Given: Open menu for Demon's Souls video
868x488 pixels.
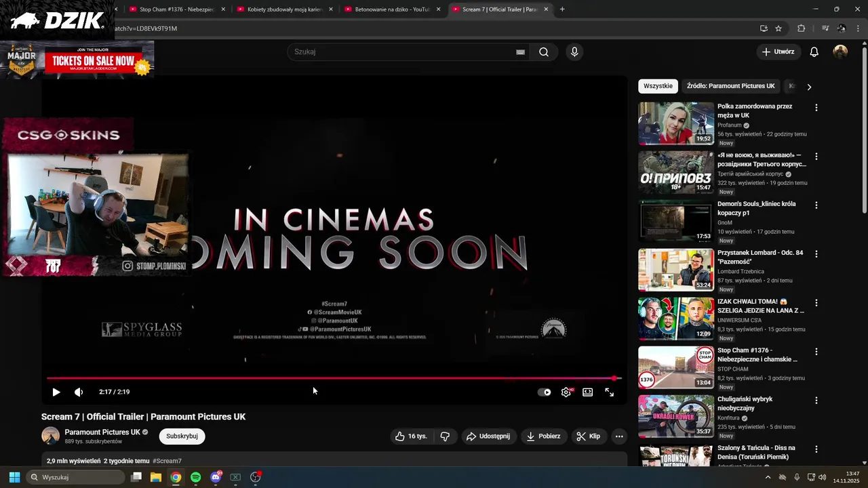Looking at the screenshot, I should point(816,205).
